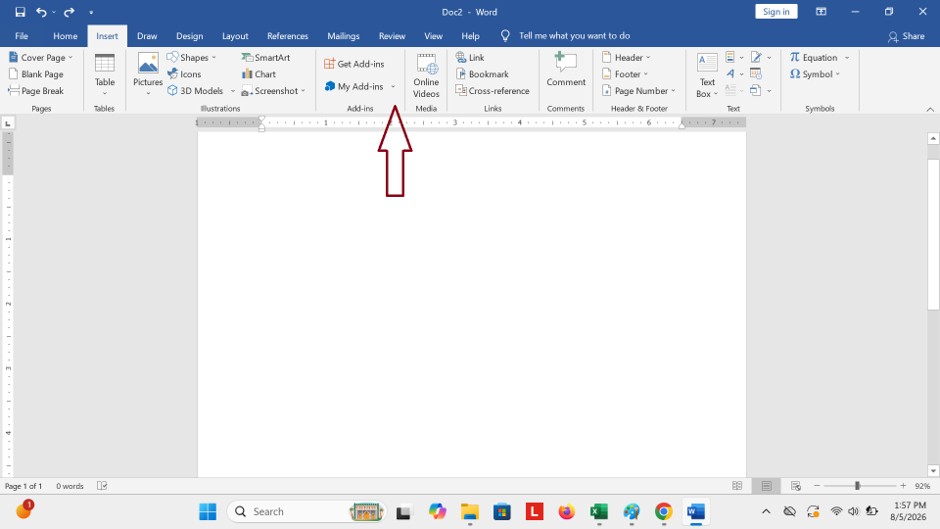
Task: Insert a Link
Action: click(x=470, y=58)
